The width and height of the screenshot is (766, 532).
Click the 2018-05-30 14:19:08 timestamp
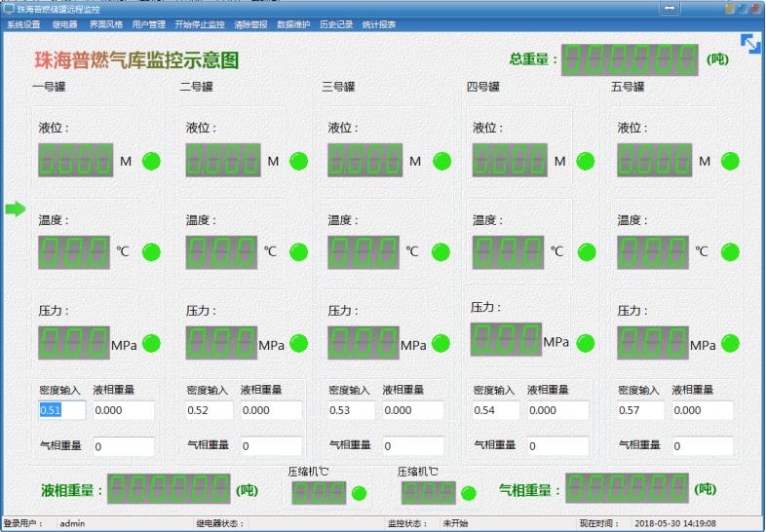[675, 523]
